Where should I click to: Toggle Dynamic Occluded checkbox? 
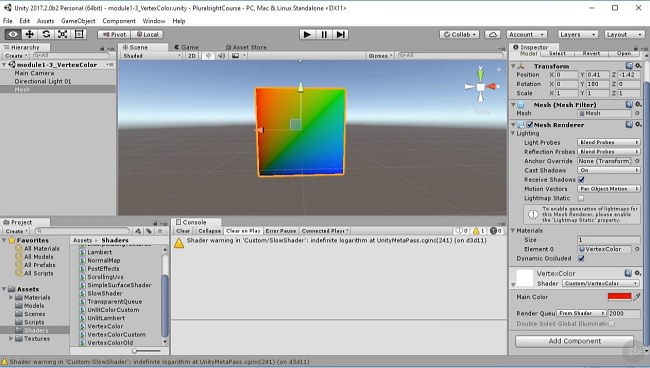click(x=581, y=258)
